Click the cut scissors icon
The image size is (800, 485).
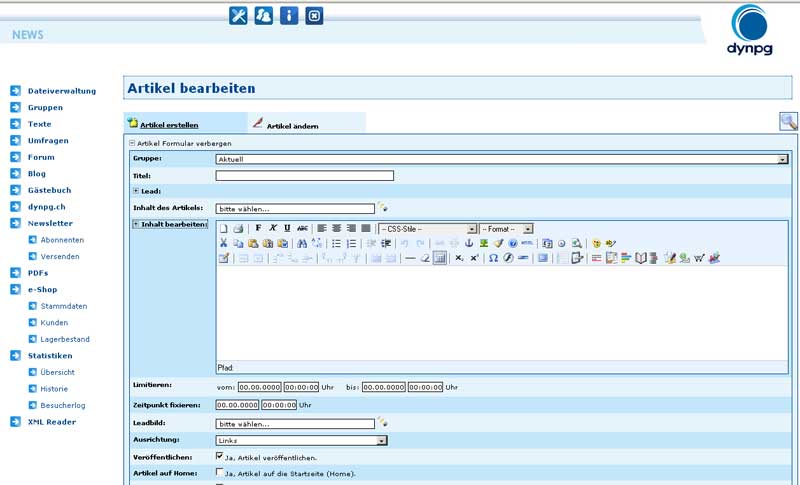(224, 243)
